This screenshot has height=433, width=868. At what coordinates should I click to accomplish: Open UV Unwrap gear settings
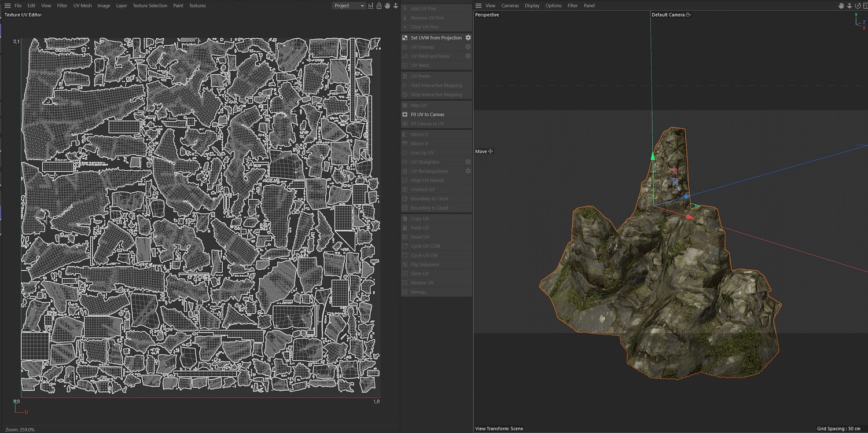click(x=468, y=47)
